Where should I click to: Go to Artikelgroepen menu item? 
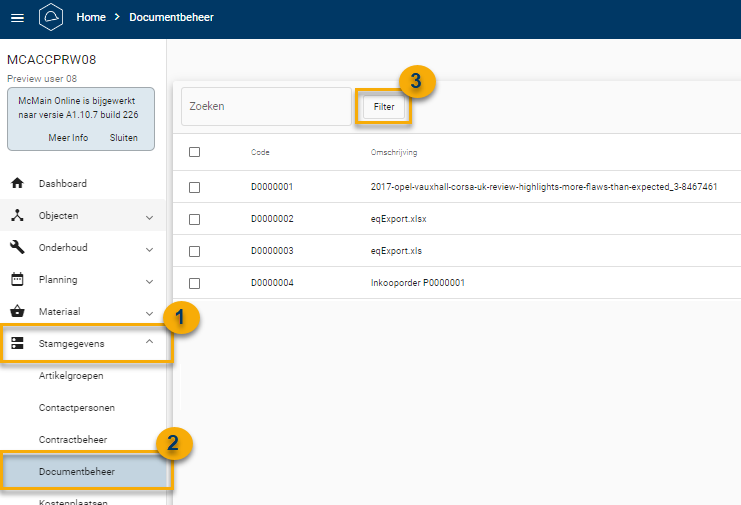71,376
